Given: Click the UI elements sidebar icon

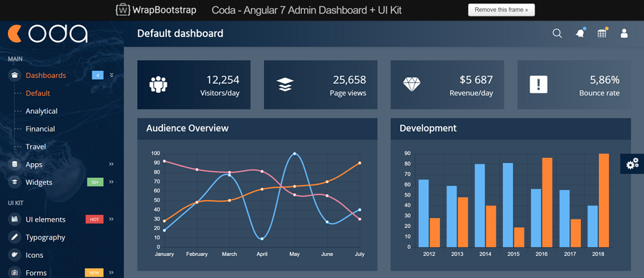Looking at the screenshot, I should click(x=15, y=219).
